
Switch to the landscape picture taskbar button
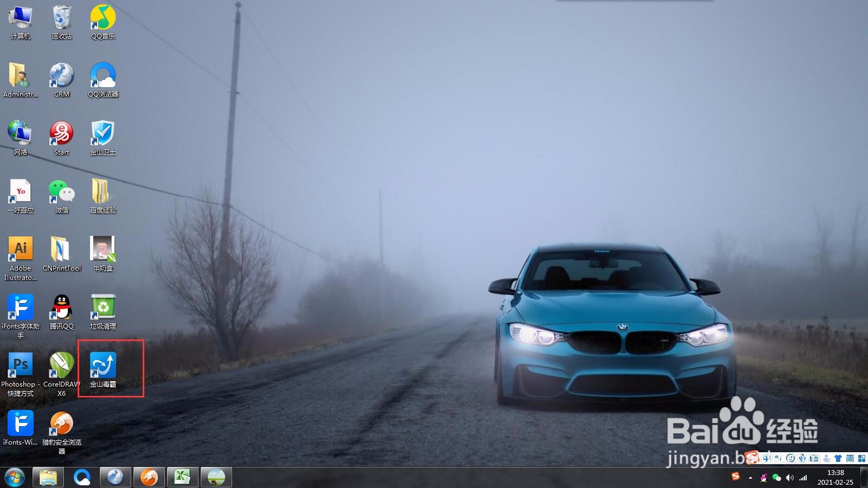click(x=216, y=478)
